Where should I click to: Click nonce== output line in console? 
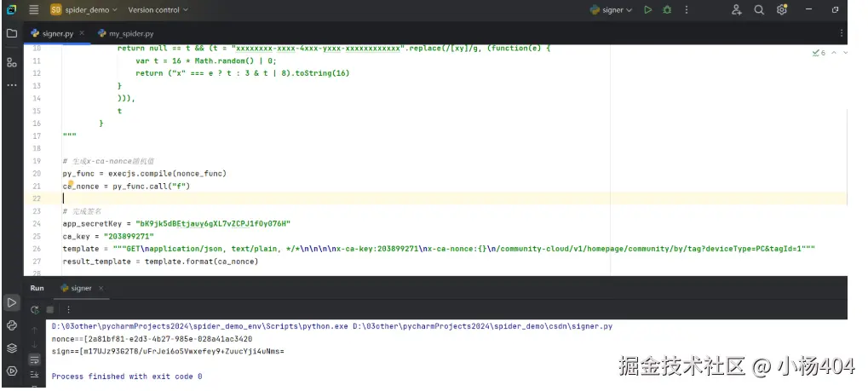point(152,338)
